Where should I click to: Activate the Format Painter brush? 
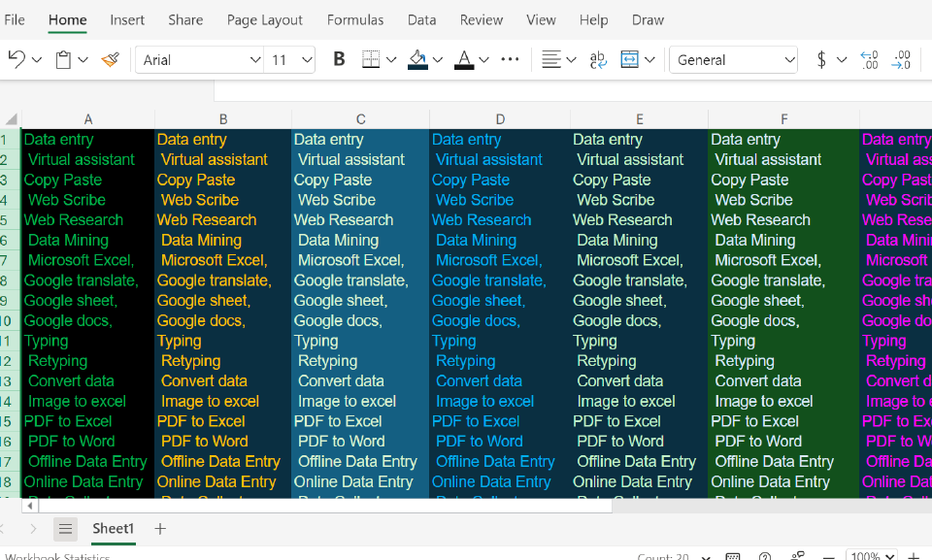click(x=110, y=59)
